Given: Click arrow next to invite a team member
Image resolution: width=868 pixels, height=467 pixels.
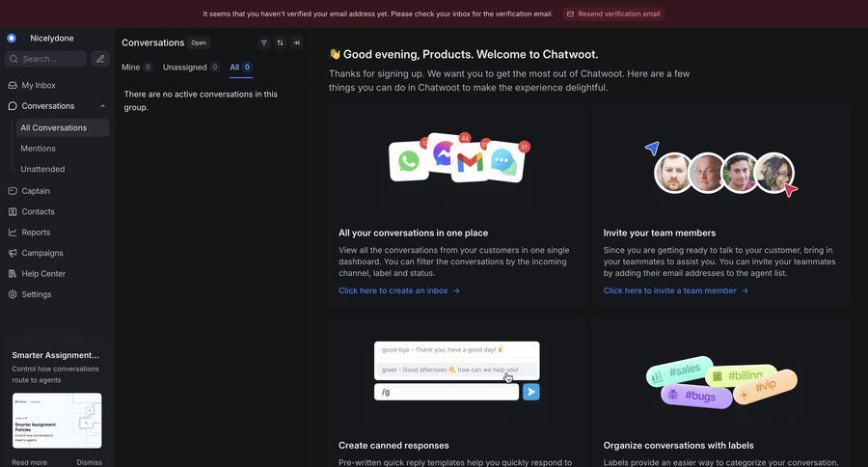Looking at the screenshot, I should pyautogui.click(x=745, y=290).
